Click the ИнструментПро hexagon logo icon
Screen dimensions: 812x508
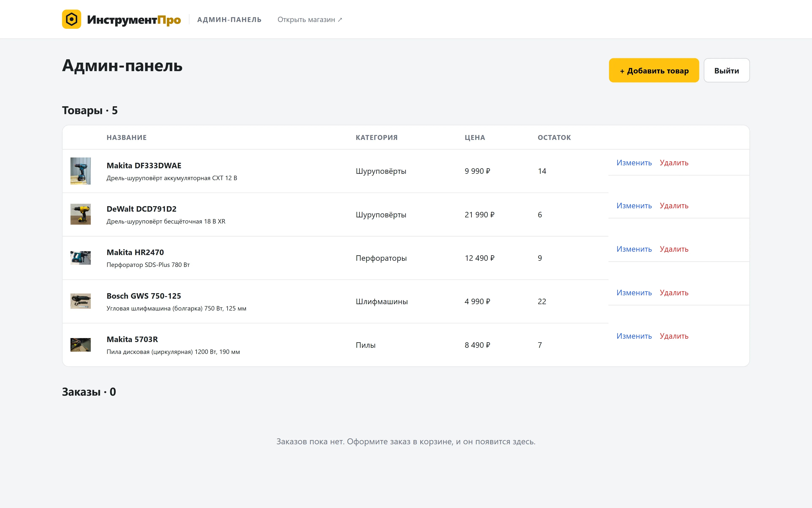pos(71,19)
